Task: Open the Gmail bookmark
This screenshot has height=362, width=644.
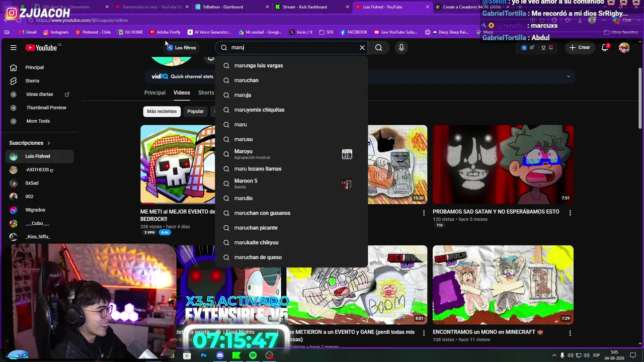Action: (27, 32)
